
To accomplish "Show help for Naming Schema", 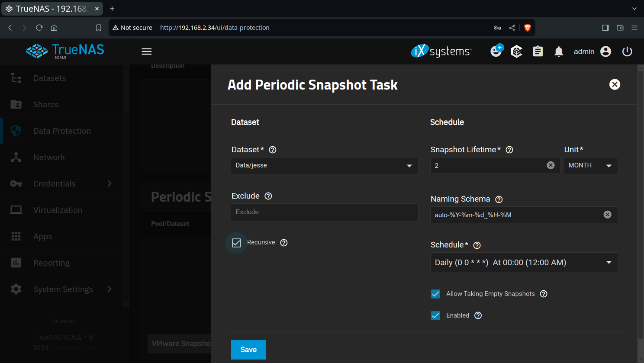I will coord(499,199).
